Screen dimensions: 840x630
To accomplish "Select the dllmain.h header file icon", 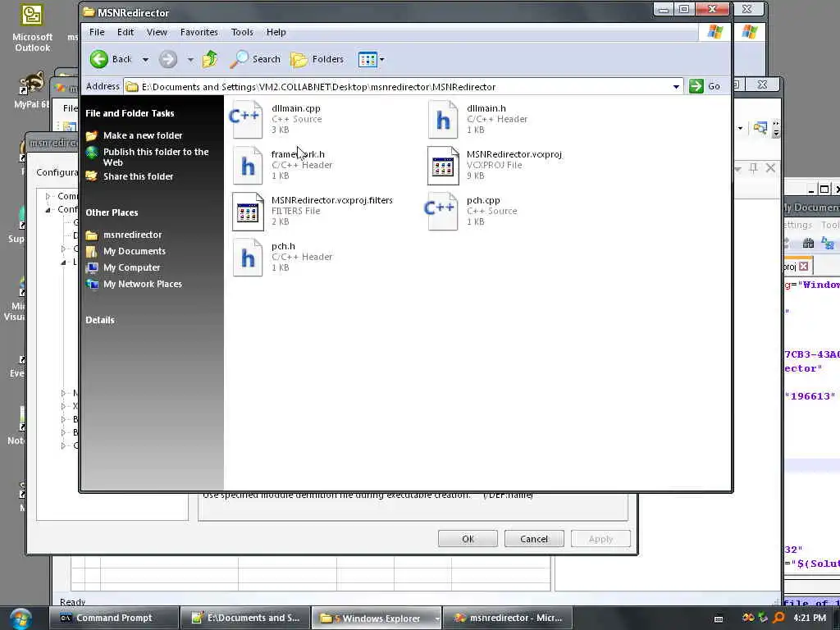I will click(x=443, y=119).
